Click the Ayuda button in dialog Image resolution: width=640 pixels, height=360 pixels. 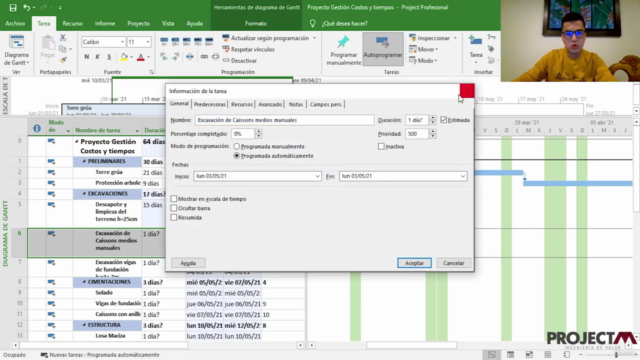pos(188,263)
